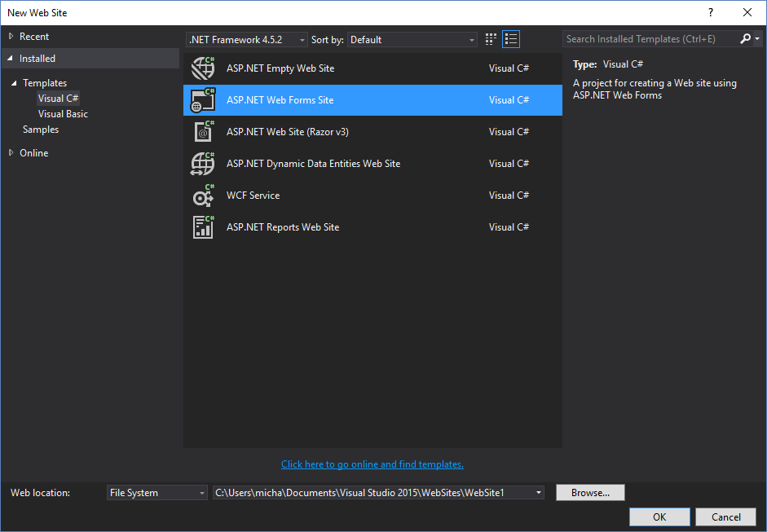
Task: Select Visual Basic in the templates tree
Action: pos(63,114)
